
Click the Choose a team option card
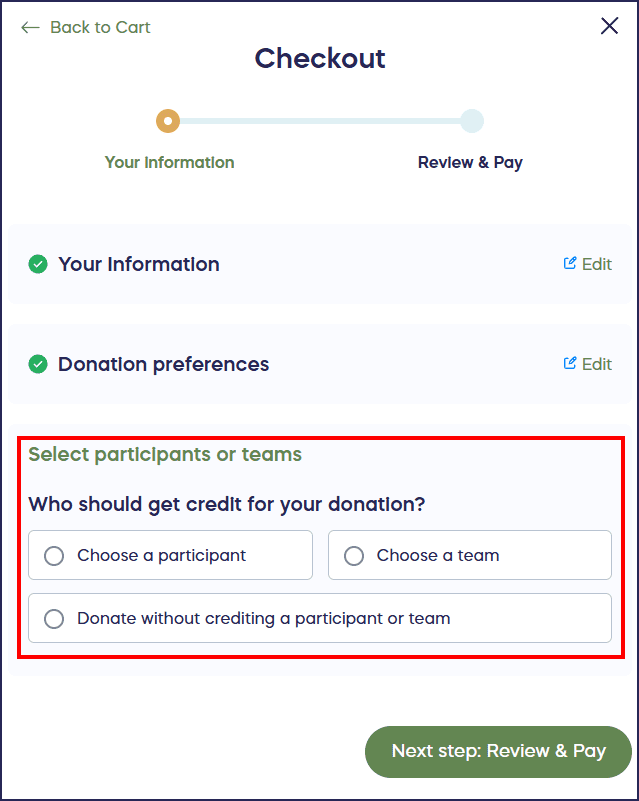tap(469, 555)
